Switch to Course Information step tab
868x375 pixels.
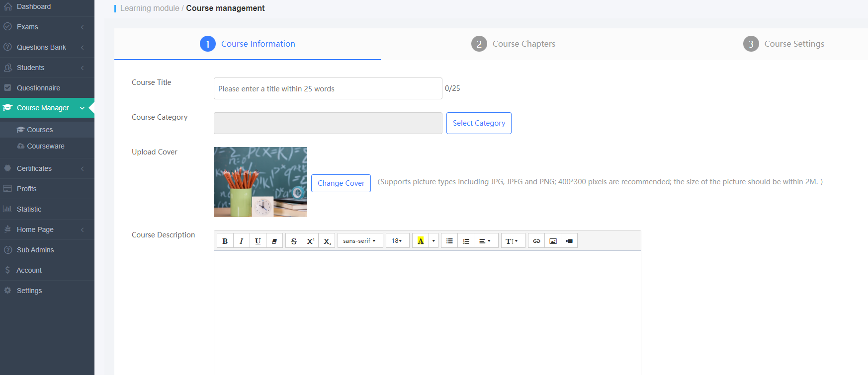[248, 44]
